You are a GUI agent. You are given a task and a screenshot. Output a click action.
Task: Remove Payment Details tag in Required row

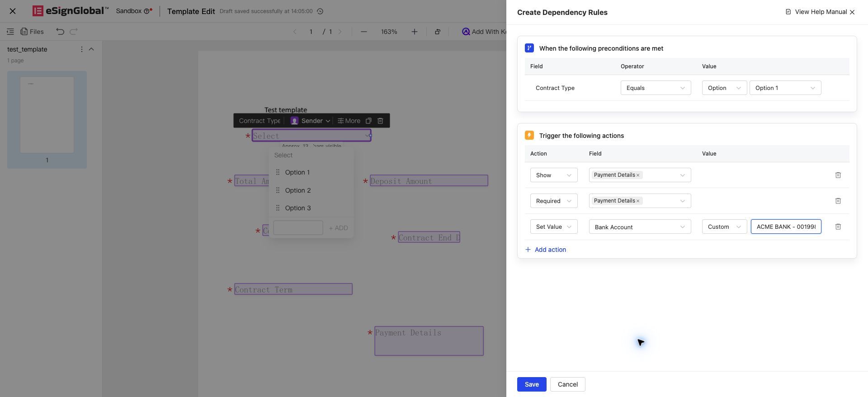638,201
